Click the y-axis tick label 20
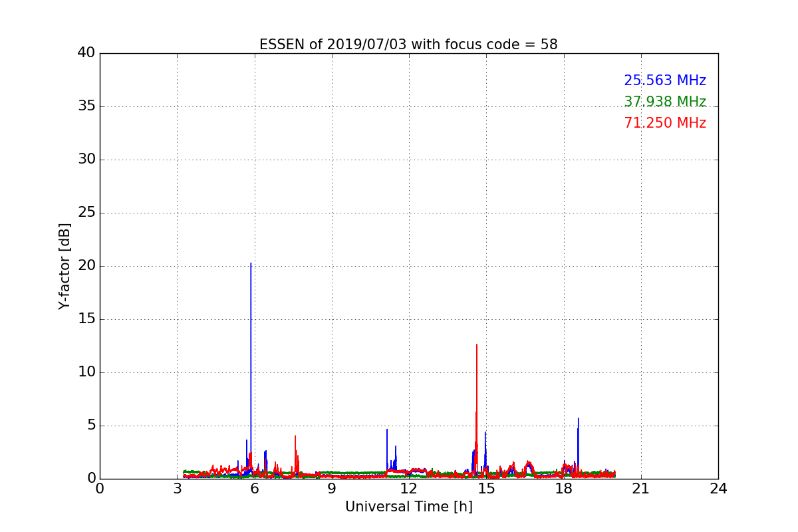This screenshot has width=798, height=532. (x=86, y=266)
